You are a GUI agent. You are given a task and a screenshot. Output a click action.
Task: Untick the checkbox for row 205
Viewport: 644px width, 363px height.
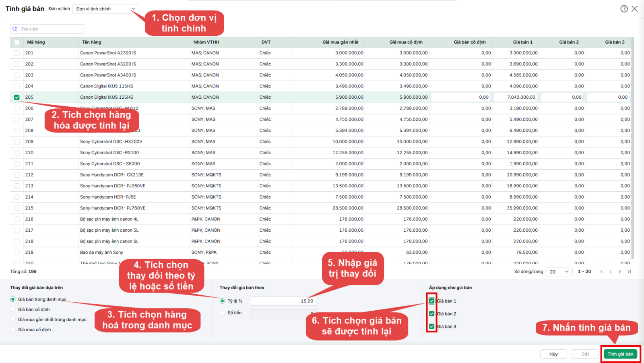click(x=17, y=97)
